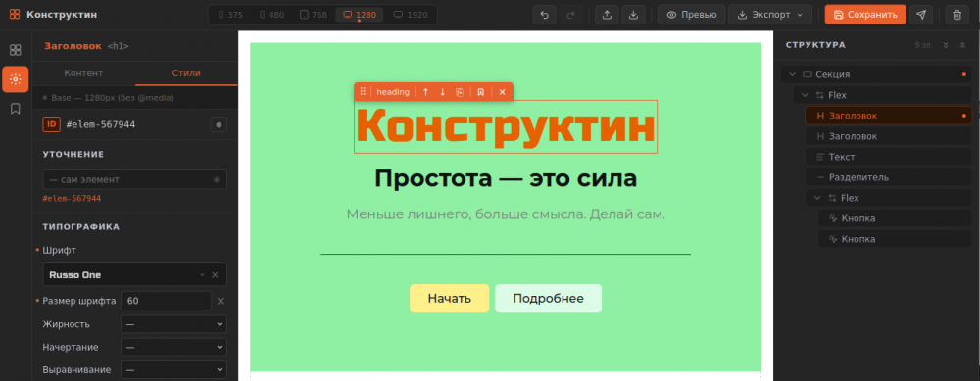Screen dimensions: 980x381
Task: Click the heading label on element toolbar
Action: [393, 92]
